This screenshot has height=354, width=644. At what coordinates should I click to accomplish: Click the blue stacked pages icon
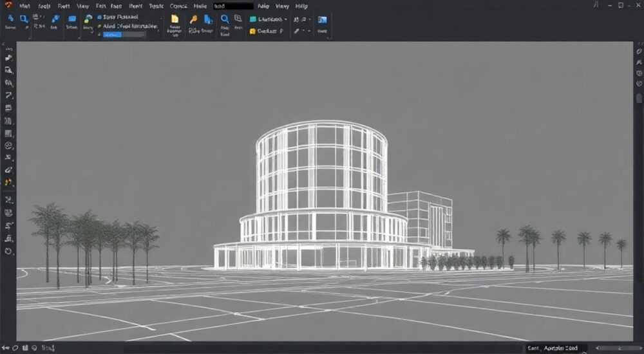209,19
